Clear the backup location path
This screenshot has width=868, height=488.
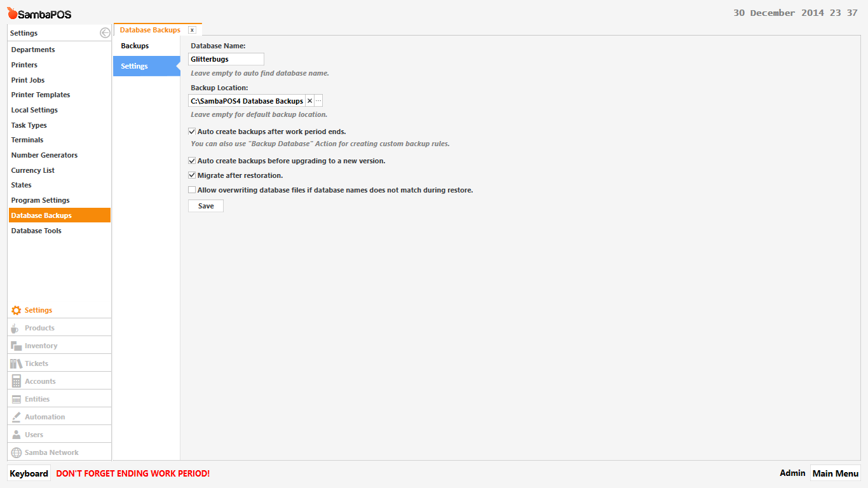309,101
